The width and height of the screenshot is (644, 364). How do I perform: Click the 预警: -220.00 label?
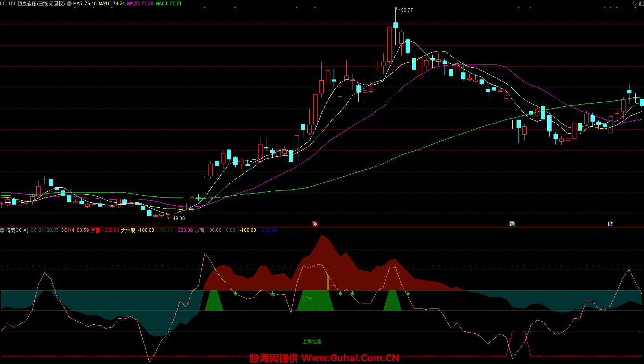pyautogui.click(x=105, y=230)
